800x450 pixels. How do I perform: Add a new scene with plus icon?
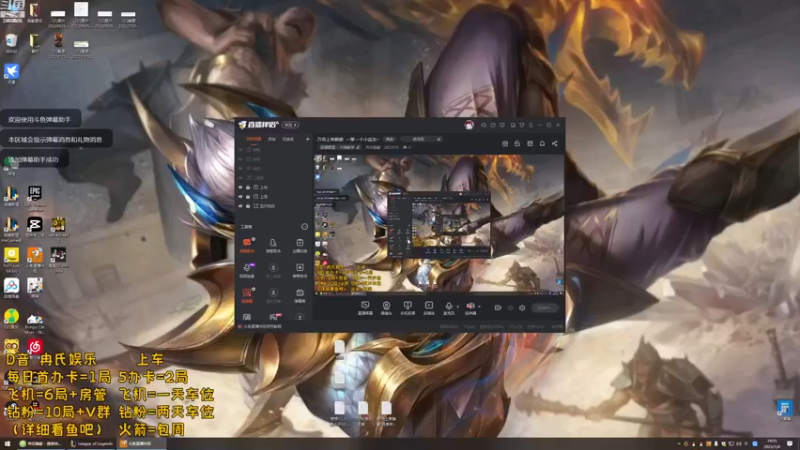click(x=307, y=139)
